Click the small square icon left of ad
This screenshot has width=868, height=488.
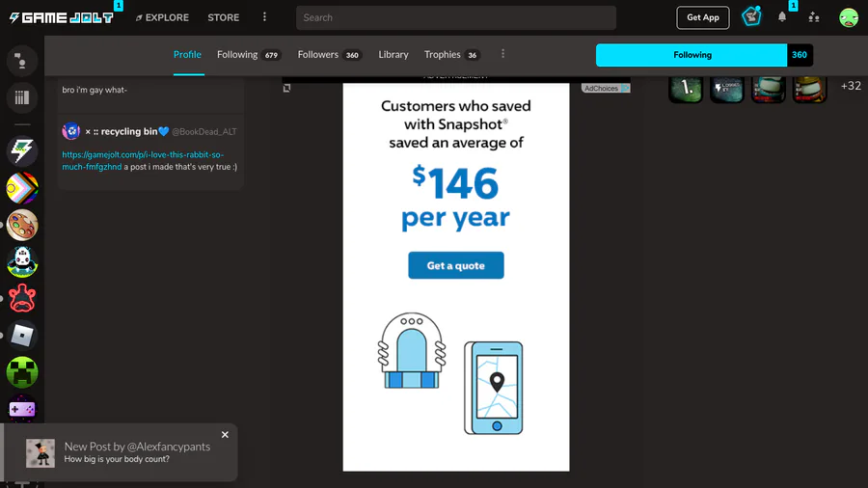[x=286, y=88]
